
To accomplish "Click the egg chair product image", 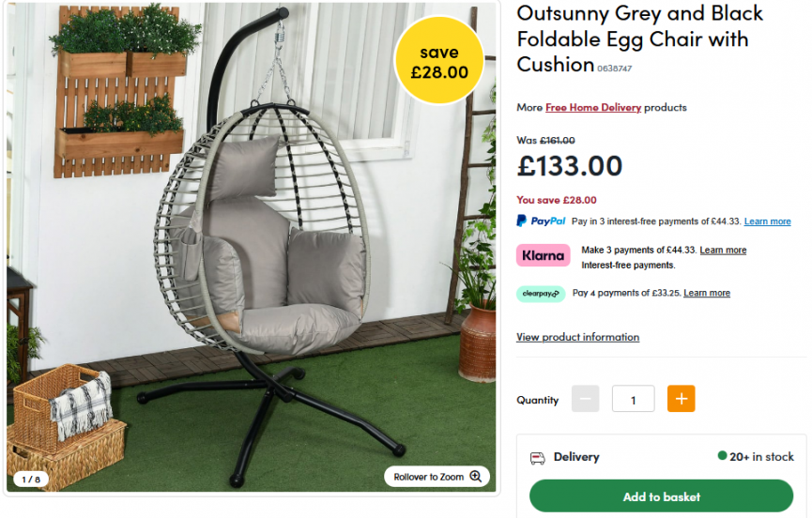I will [x=252, y=248].
